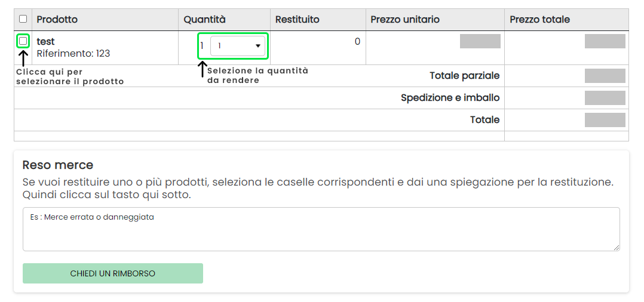Click the Spedizione e imballo label
This screenshot has width=644, height=302.
tap(450, 98)
